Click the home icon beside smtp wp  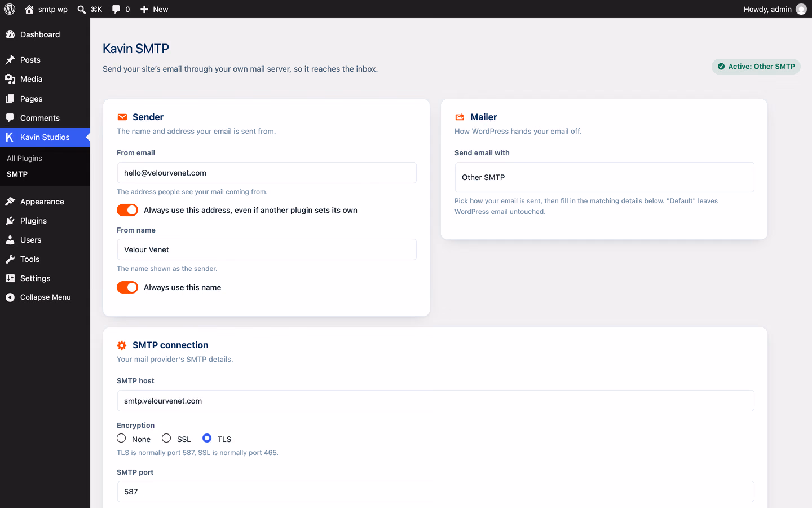pyautogui.click(x=29, y=9)
